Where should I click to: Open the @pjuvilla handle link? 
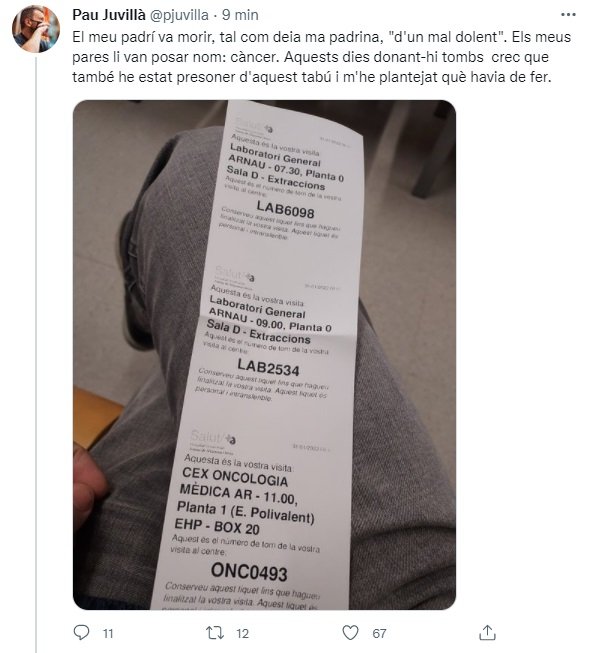coord(179,15)
